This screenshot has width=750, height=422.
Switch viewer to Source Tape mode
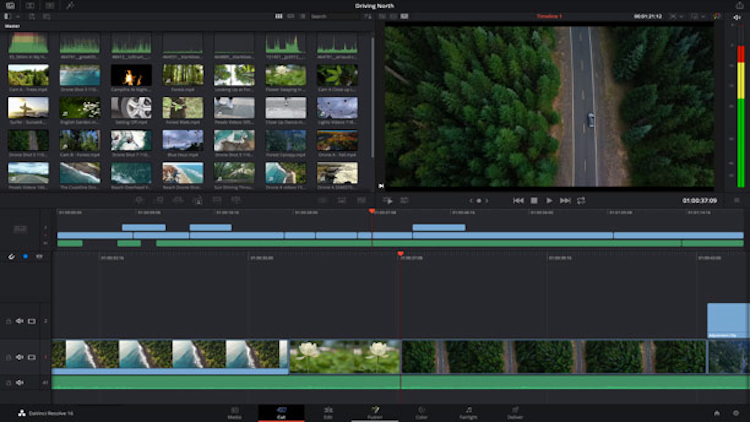coord(393,16)
